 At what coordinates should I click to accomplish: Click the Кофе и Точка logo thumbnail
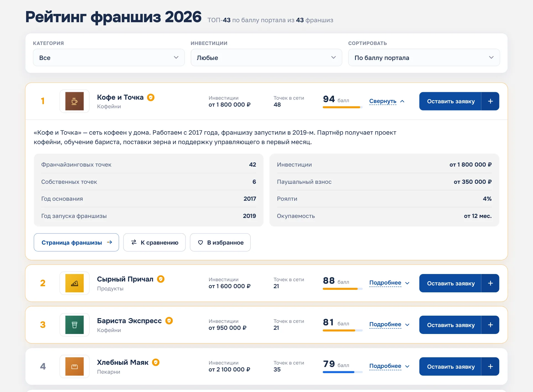(x=74, y=101)
